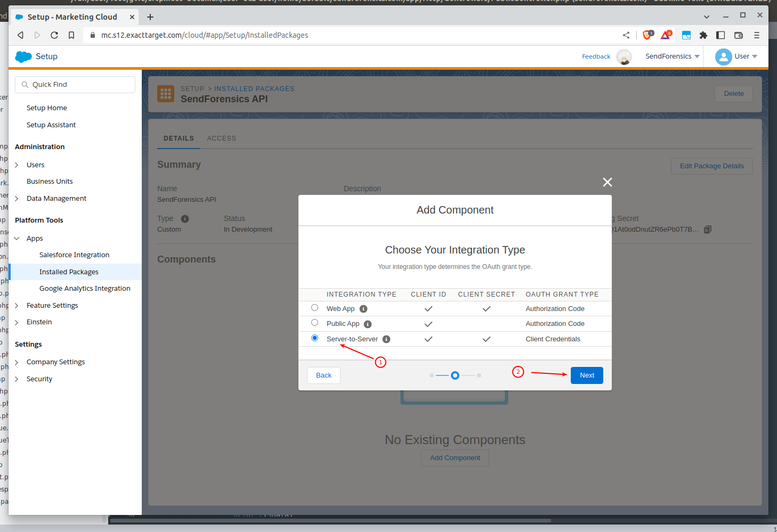This screenshot has width=777, height=532.
Task: Click the Add Component button
Action: click(455, 458)
